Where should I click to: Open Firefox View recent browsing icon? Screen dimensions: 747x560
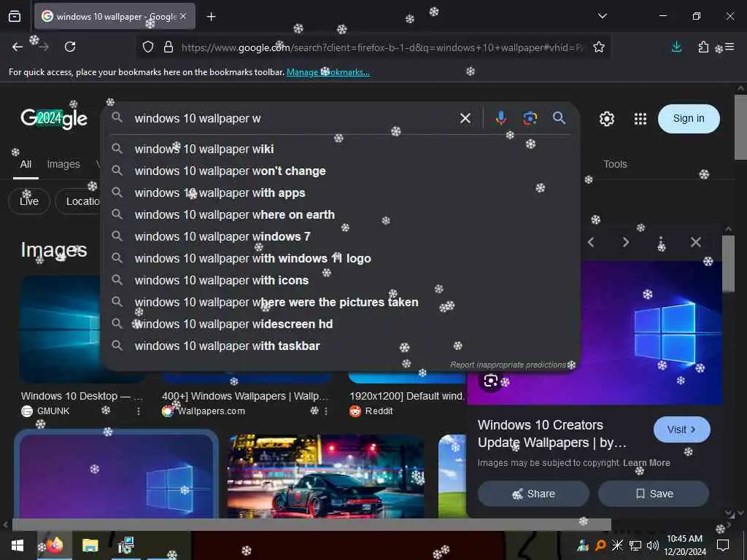pos(15,17)
